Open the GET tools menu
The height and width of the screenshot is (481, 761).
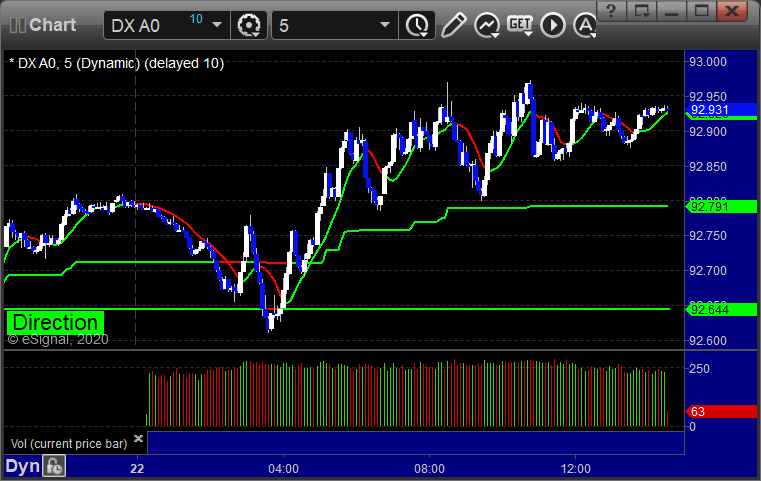click(x=520, y=24)
